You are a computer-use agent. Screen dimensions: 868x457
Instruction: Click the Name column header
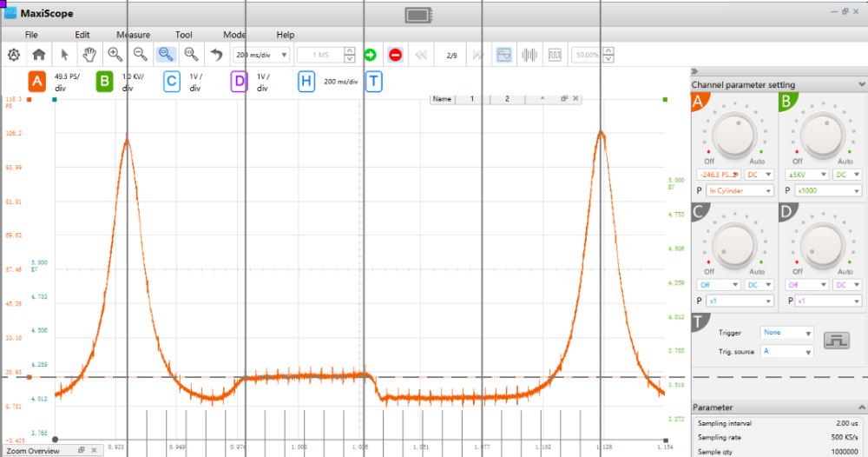[443, 99]
